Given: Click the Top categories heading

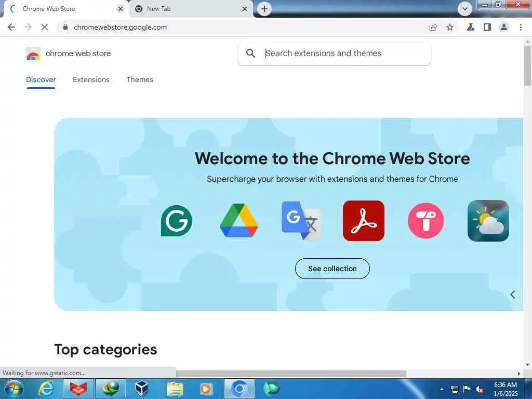Looking at the screenshot, I should click(105, 350).
